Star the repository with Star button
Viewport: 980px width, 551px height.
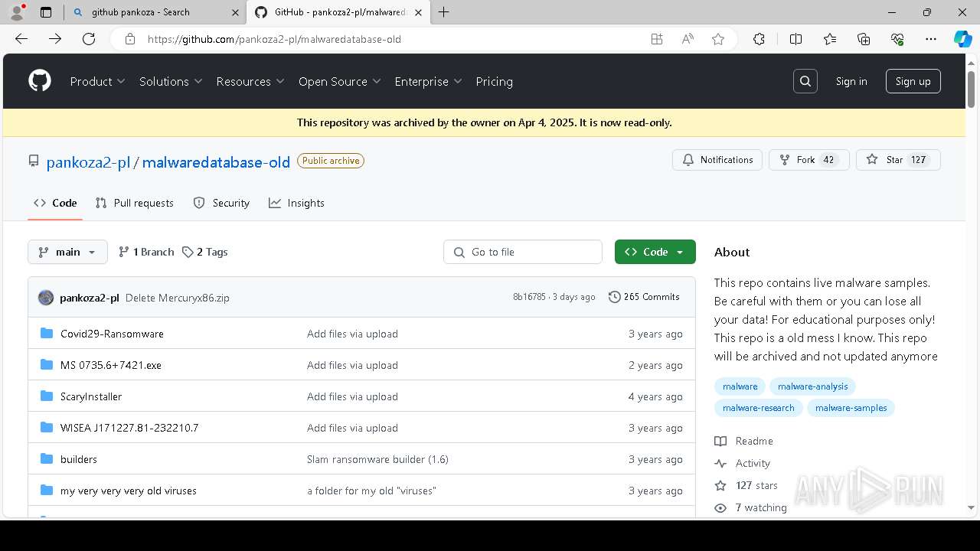click(x=898, y=160)
